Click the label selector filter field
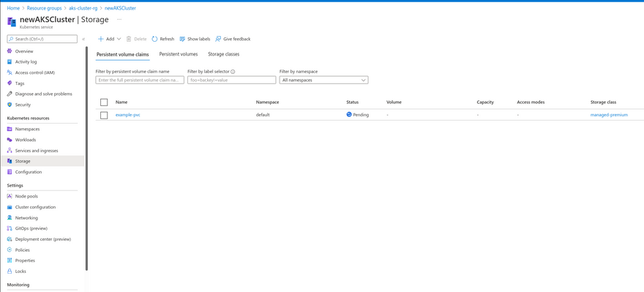644x292 pixels. [232, 80]
